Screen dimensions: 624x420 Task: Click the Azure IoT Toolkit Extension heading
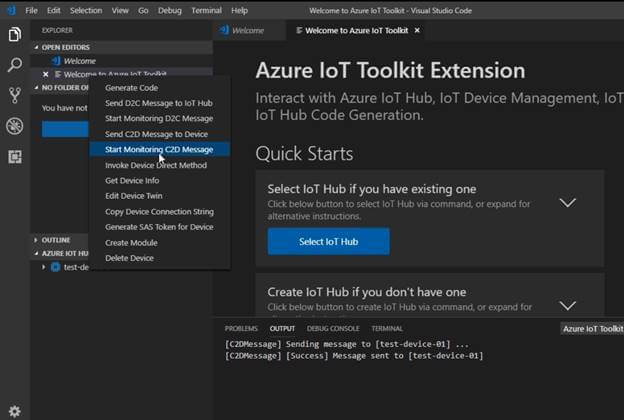(390, 70)
